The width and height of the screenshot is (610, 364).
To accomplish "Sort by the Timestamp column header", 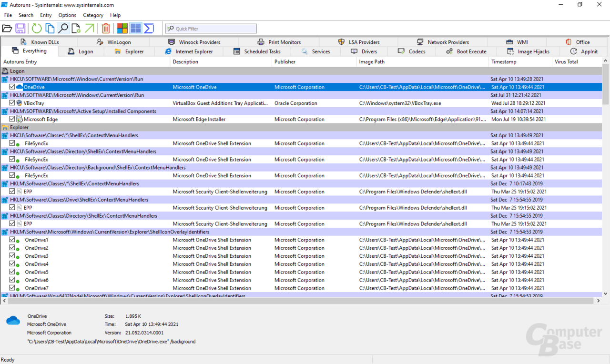I will [x=521, y=61].
